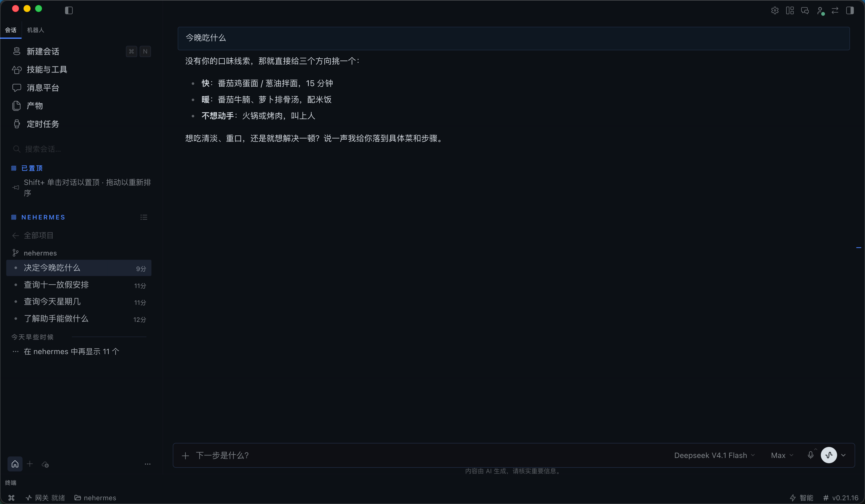Click the command key icon in status bar
Image resolution: width=865 pixels, height=504 pixels.
(x=11, y=498)
